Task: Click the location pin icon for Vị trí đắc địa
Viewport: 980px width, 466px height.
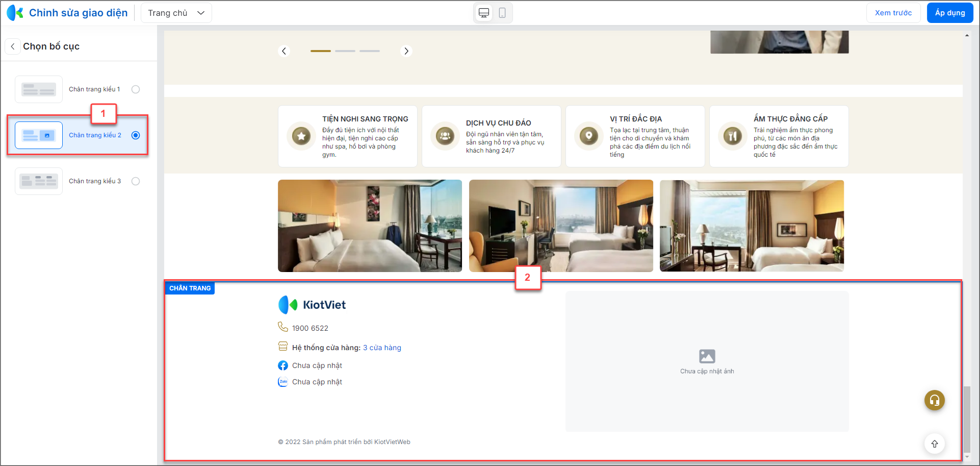Action: click(x=589, y=136)
